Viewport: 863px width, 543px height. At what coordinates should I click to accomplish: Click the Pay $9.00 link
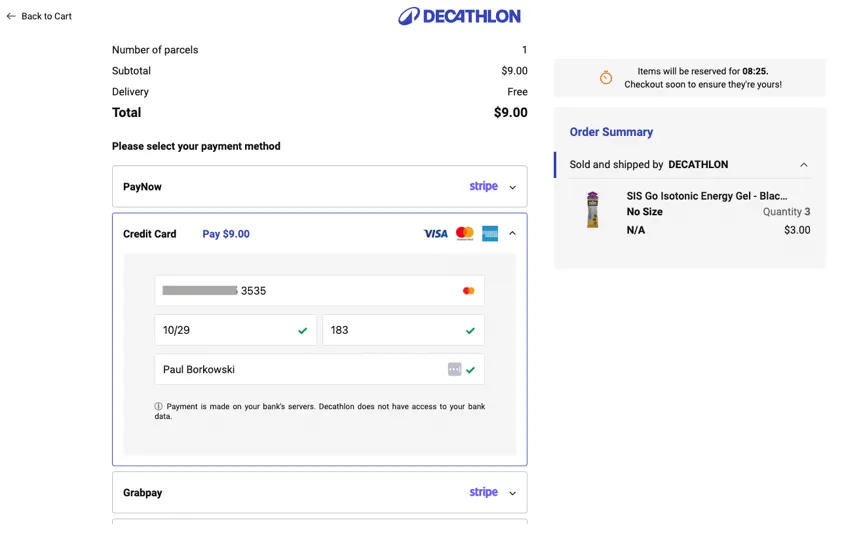(226, 234)
